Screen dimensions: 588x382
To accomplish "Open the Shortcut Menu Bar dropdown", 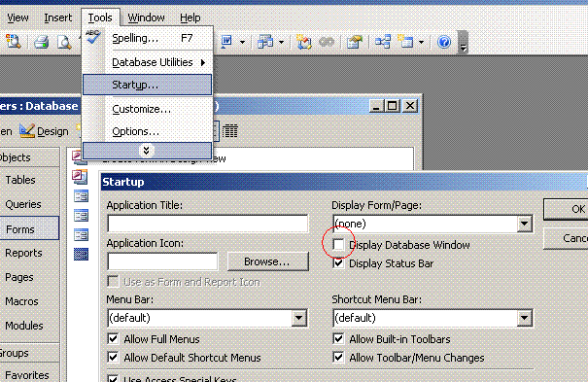I will click(524, 318).
